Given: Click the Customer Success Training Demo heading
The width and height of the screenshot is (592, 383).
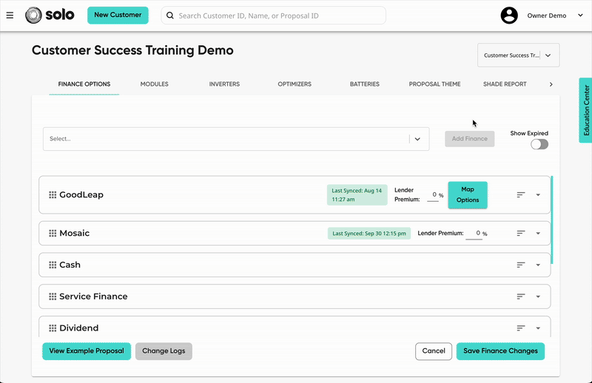Looking at the screenshot, I should click(133, 50).
